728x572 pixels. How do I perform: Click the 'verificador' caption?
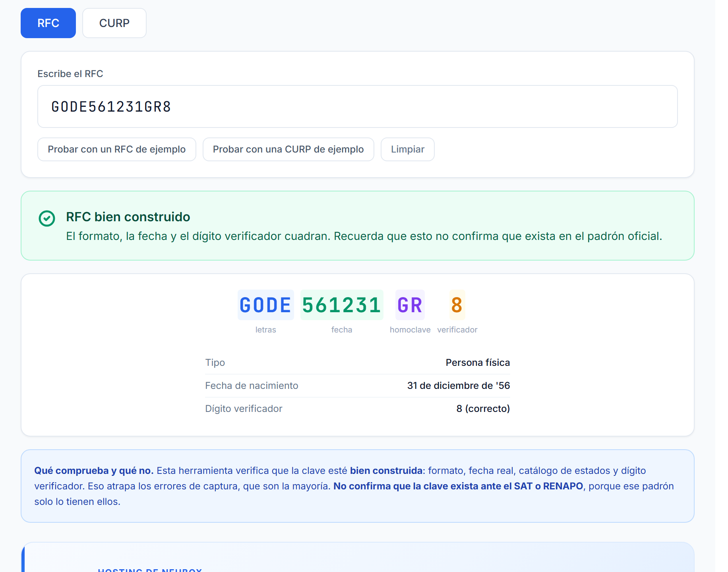[457, 330]
